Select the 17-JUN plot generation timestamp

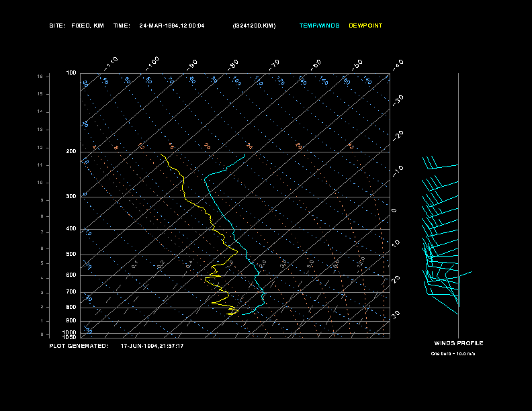tap(152, 346)
